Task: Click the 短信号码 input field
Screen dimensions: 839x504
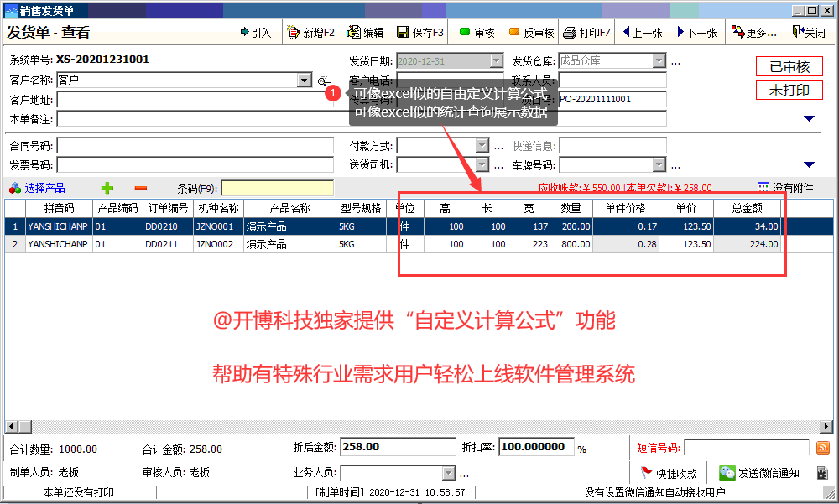Action: click(747, 447)
